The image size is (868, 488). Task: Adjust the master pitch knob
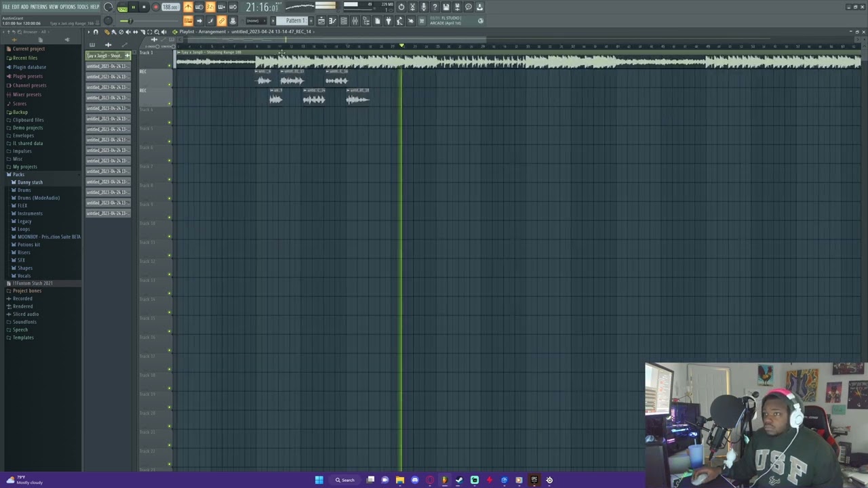[108, 20]
